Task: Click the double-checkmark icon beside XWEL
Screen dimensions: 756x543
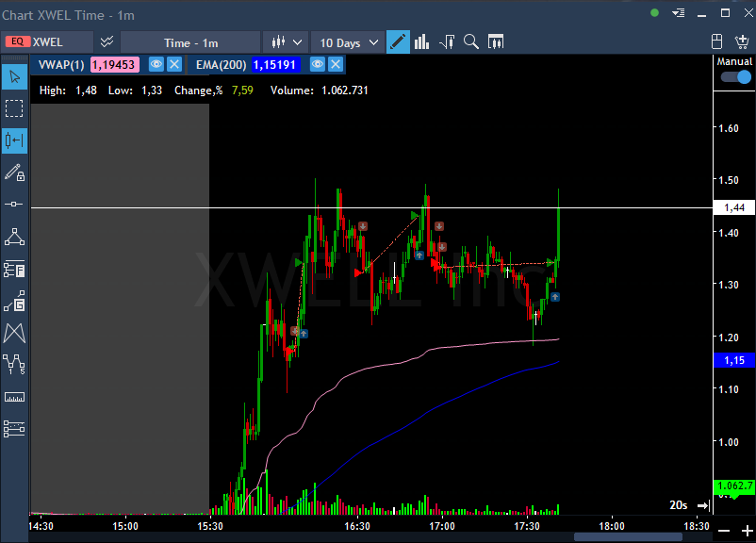Action: 107,42
